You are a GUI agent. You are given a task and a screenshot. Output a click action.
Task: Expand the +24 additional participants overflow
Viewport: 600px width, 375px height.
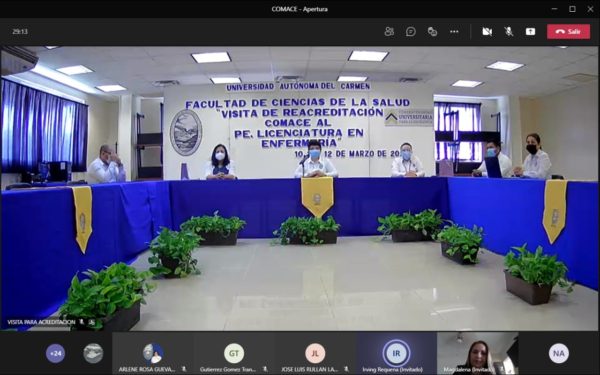coord(55,353)
